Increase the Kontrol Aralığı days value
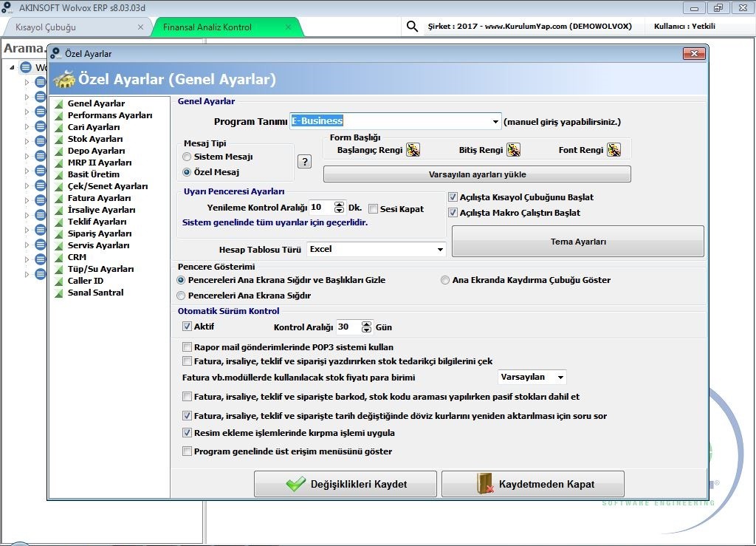Viewport: 756px width, 546px height. tap(366, 324)
